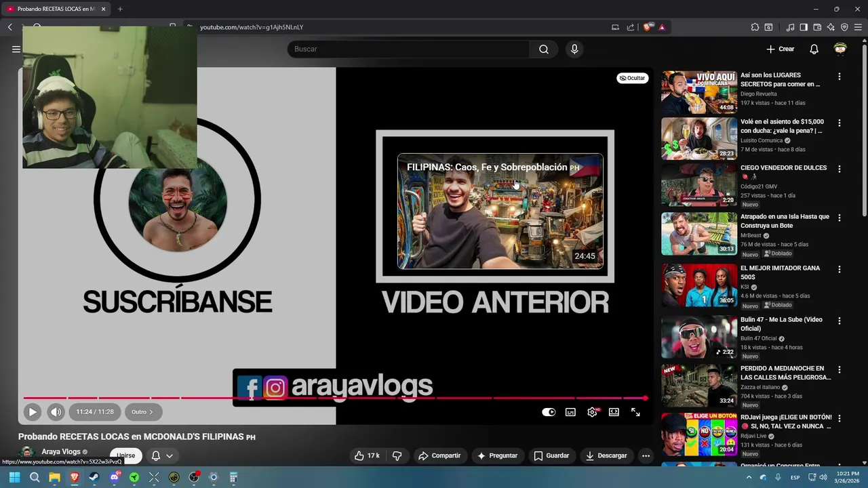Start voice search with microphone icon
This screenshot has height=488, width=868.
click(574, 49)
